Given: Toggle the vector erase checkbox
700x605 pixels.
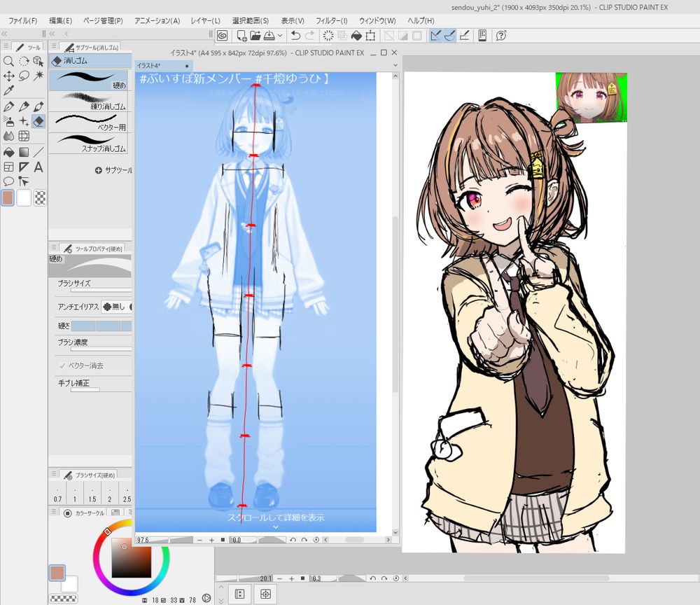Looking at the screenshot, I should tap(62, 366).
